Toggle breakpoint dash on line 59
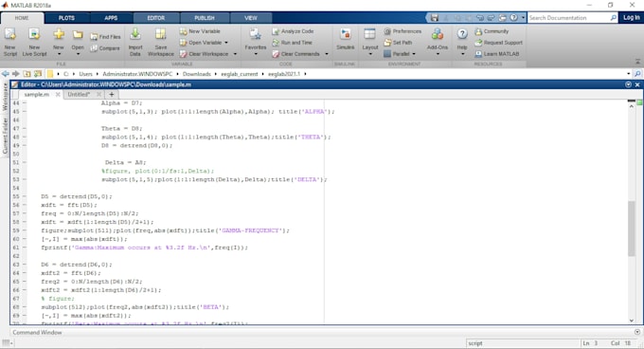This screenshot has height=349, width=644. tap(25, 230)
